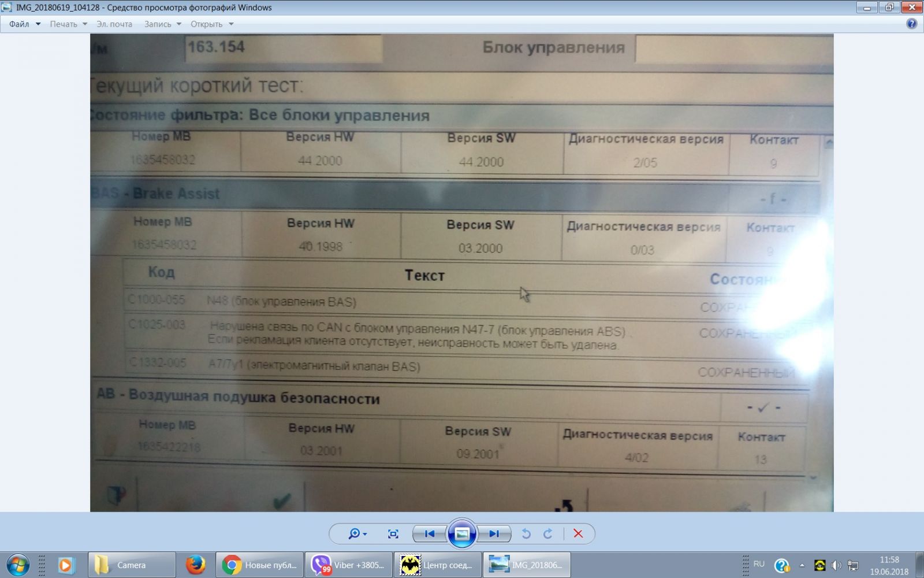This screenshot has width=924, height=578.
Task: Open the Windows Start menu
Action: point(18,565)
